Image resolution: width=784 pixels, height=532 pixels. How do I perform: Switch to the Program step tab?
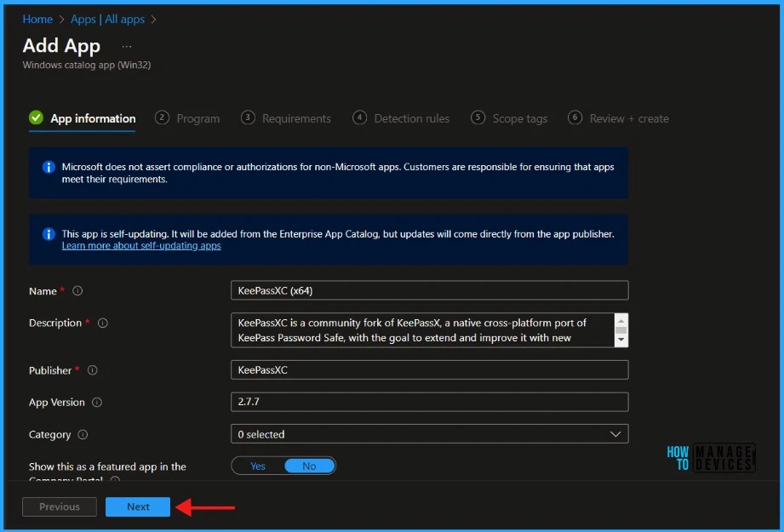pyautogui.click(x=187, y=118)
